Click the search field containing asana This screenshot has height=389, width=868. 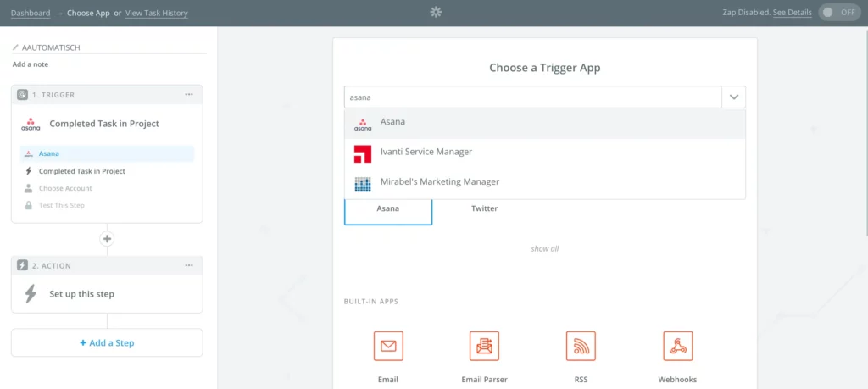click(x=533, y=97)
